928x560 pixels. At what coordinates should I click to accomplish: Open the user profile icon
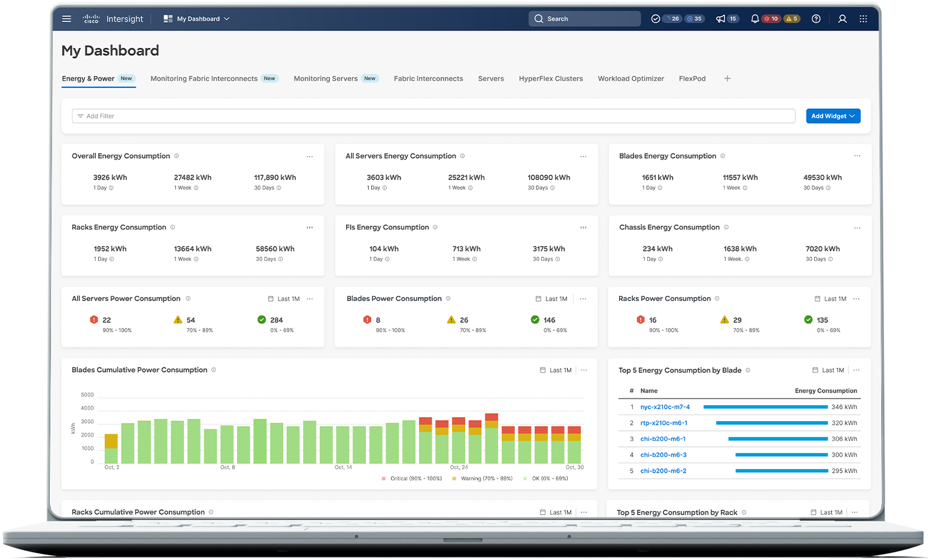tap(842, 19)
